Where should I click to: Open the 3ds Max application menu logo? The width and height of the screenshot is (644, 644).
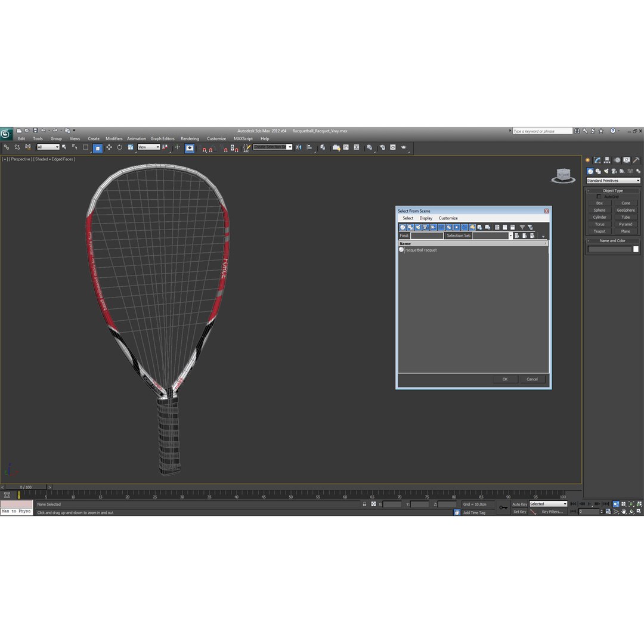[x=6, y=134]
